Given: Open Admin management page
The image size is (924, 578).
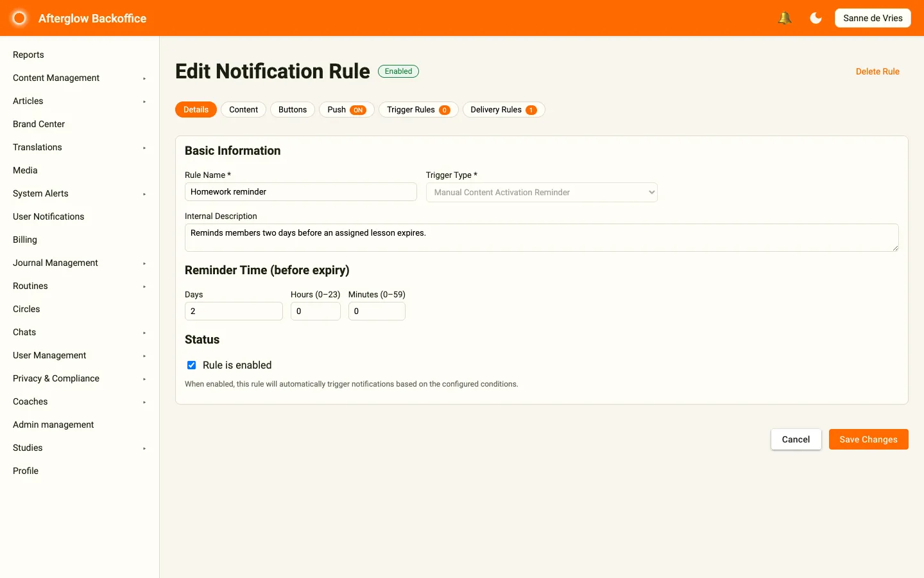Looking at the screenshot, I should coord(80,425).
